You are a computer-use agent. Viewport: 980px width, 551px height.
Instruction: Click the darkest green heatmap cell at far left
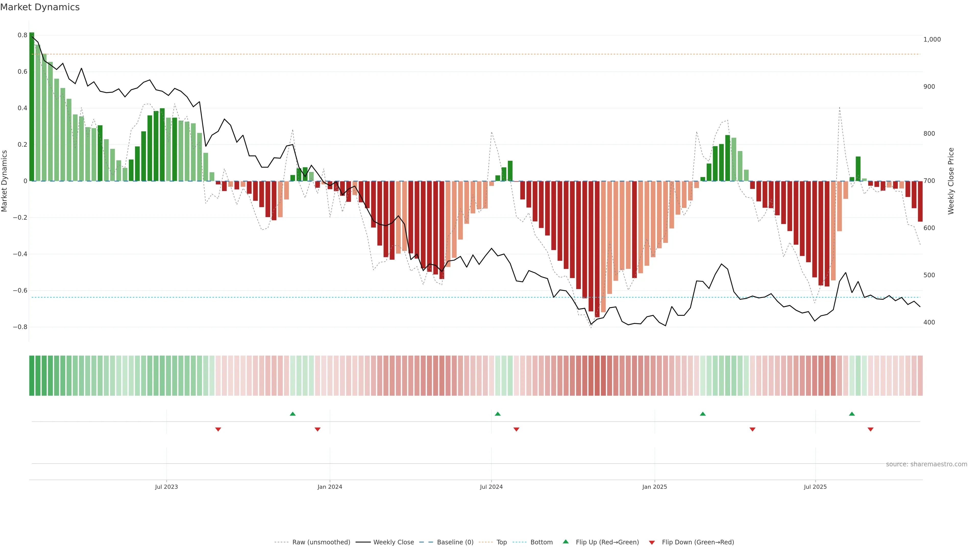click(32, 375)
